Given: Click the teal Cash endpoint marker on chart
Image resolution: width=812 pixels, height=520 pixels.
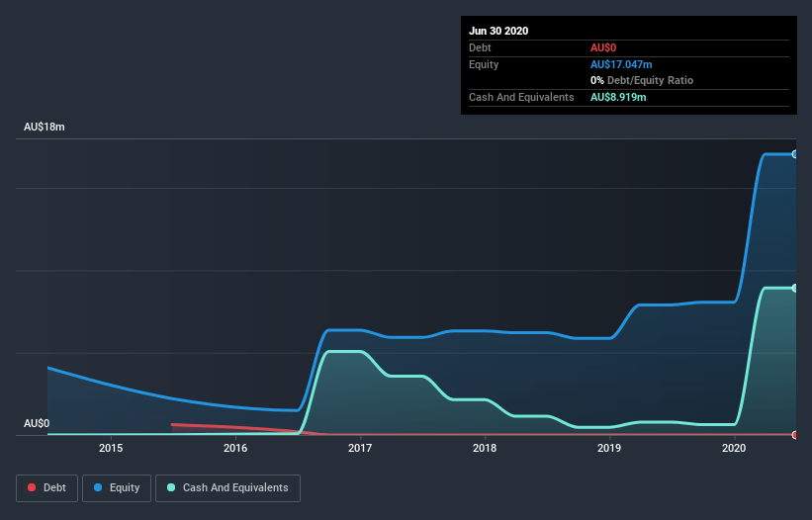Looking at the screenshot, I should click(x=795, y=288).
